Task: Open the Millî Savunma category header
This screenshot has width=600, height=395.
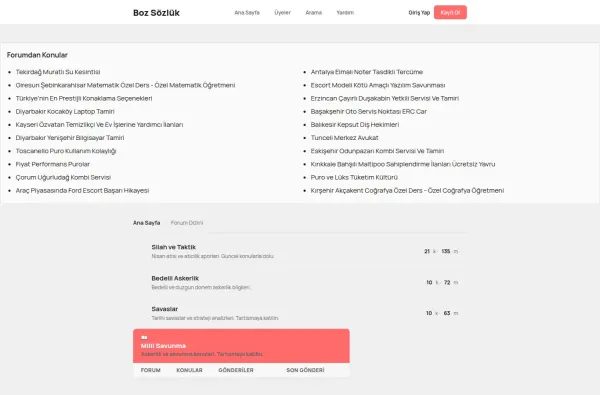Action: 163,346
